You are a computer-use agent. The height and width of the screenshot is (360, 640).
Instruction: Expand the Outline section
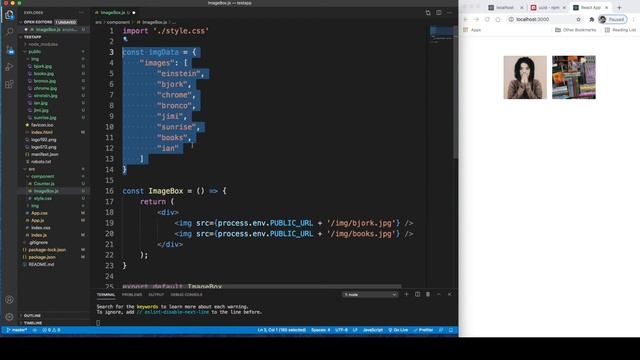pyautogui.click(x=32, y=316)
